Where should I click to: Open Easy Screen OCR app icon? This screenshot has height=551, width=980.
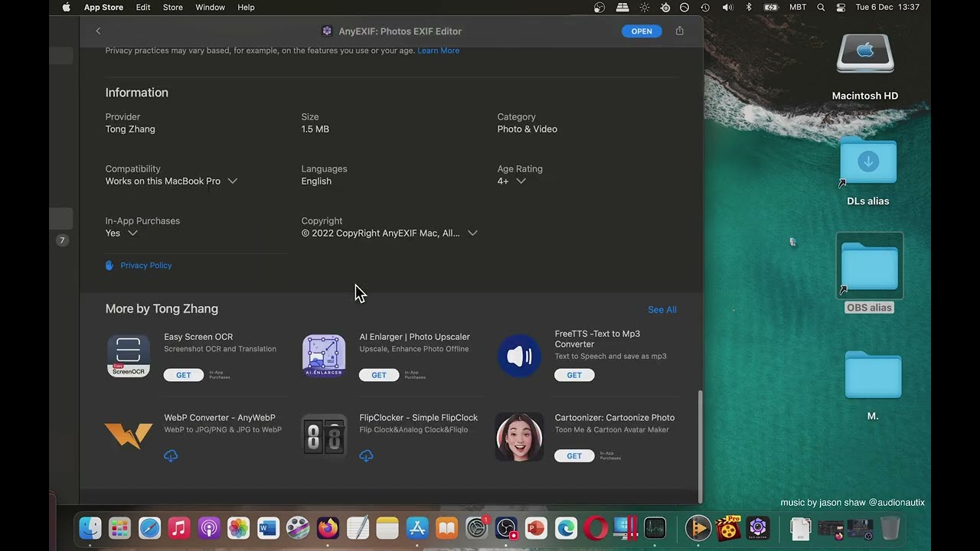129,356
